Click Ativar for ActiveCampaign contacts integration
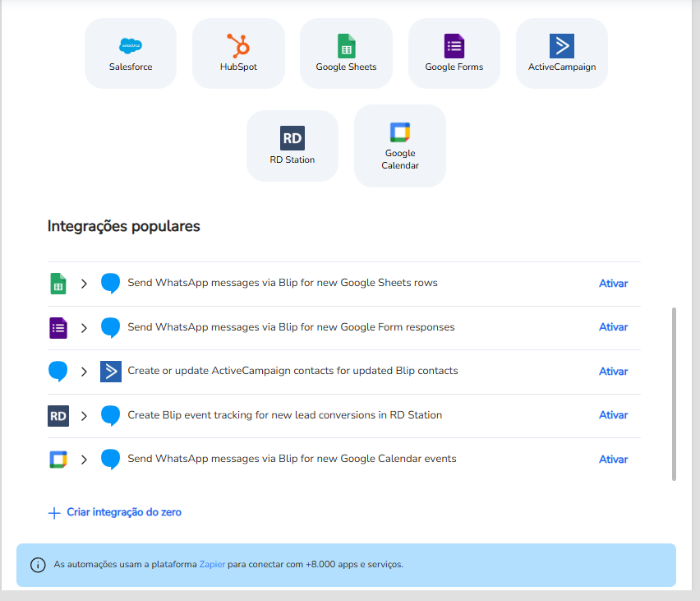The height and width of the screenshot is (601, 700). (x=613, y=372)
